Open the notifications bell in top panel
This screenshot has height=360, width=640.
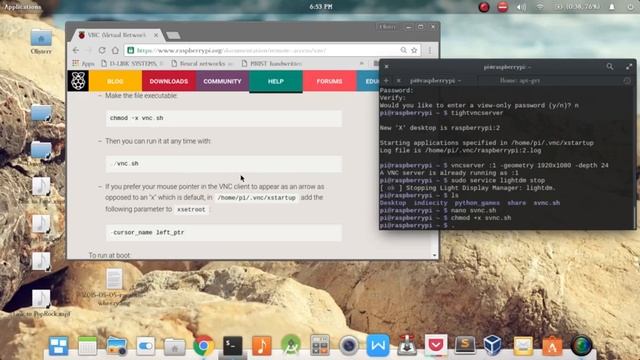click(612, 7)
